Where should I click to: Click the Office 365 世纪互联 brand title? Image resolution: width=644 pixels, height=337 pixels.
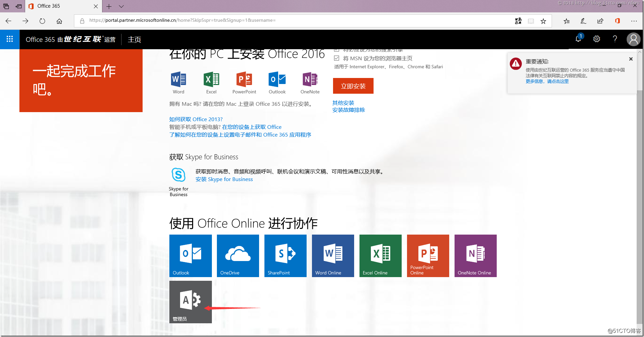(71, 39)
